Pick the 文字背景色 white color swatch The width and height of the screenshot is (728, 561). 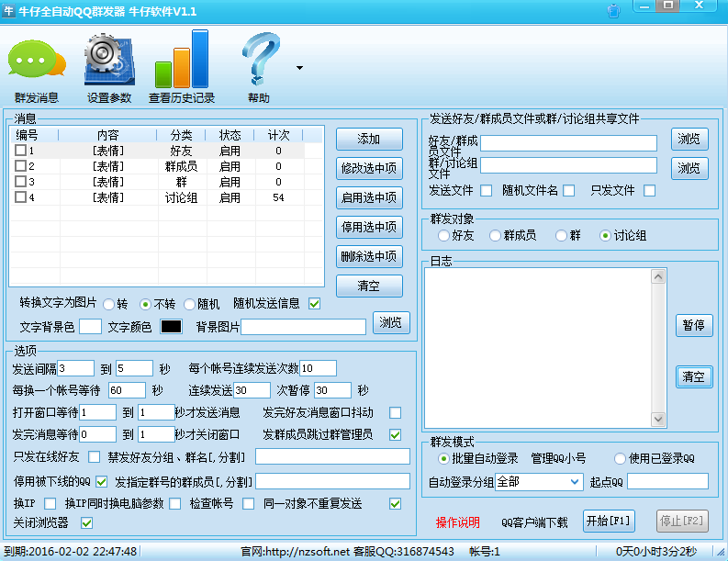point(91,327)
